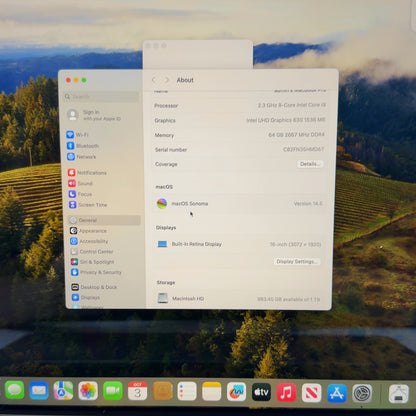Go back with the left chevron
Screen dimensions: 416x416
tap(154, 80)
